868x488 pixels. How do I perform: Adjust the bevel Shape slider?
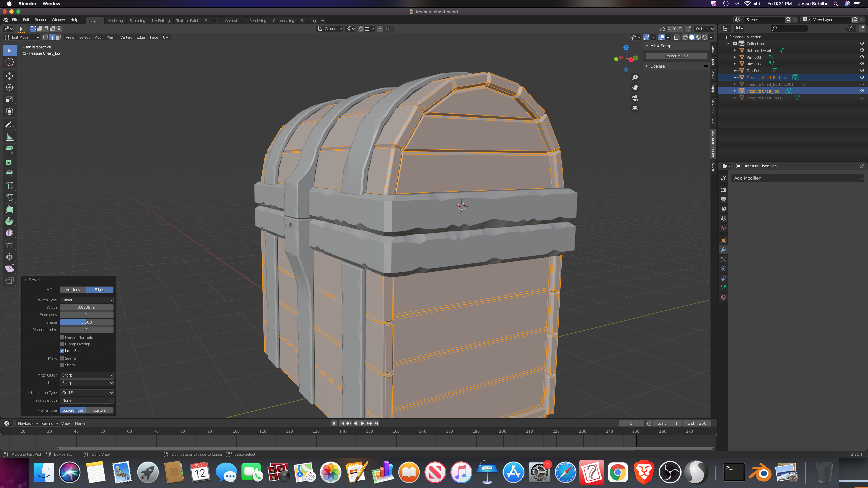coord(86,322)
